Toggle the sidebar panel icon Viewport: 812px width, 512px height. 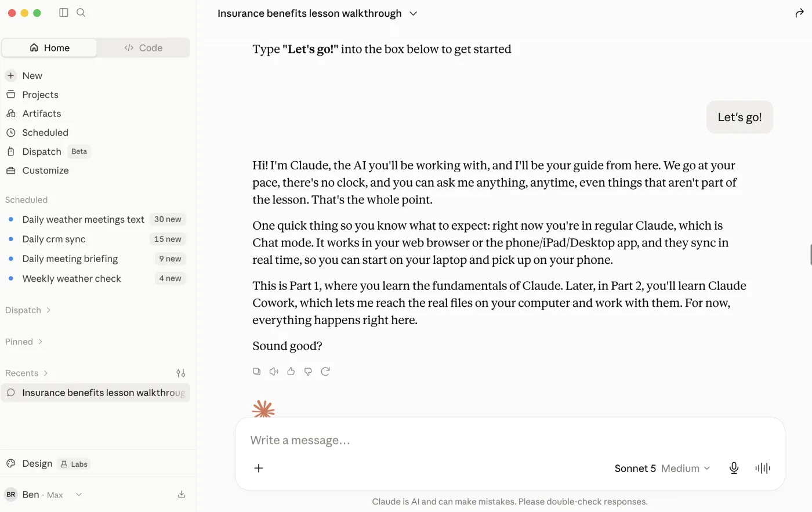point(64,13)
